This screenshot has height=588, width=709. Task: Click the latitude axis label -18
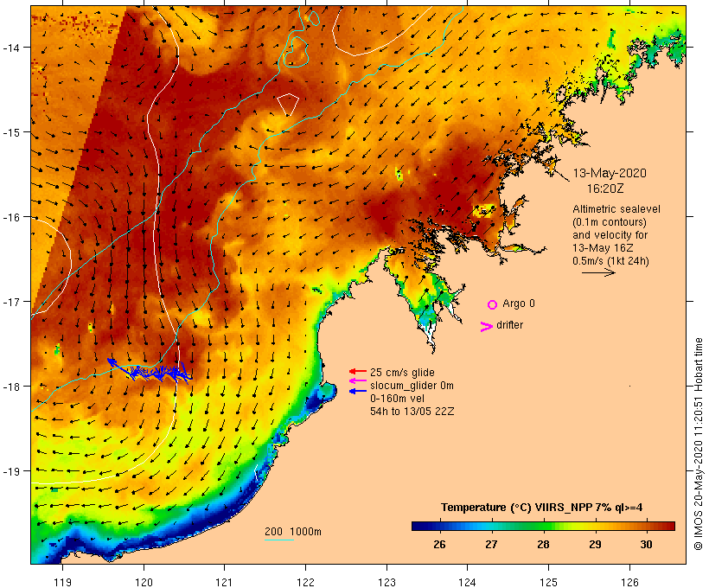point(10,387)
